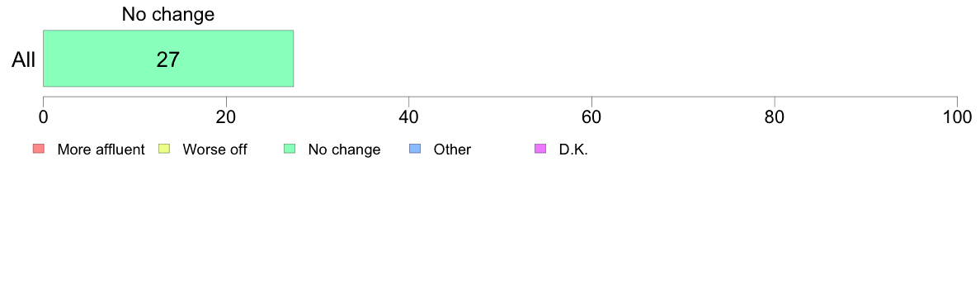
Task: Click the green bar for All
Action: point(168,58)
